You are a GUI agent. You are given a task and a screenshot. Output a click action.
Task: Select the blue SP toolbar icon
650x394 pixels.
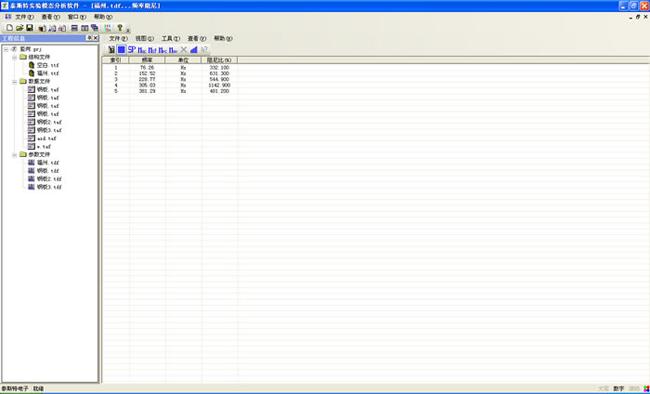(x=132, y=49)
